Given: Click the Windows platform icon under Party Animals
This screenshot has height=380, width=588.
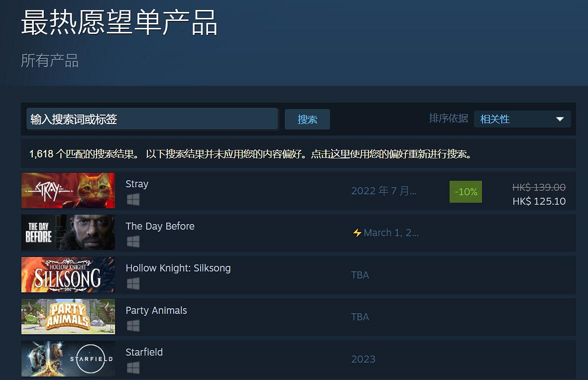Looking at the screenshot, I should coord(133,326).
